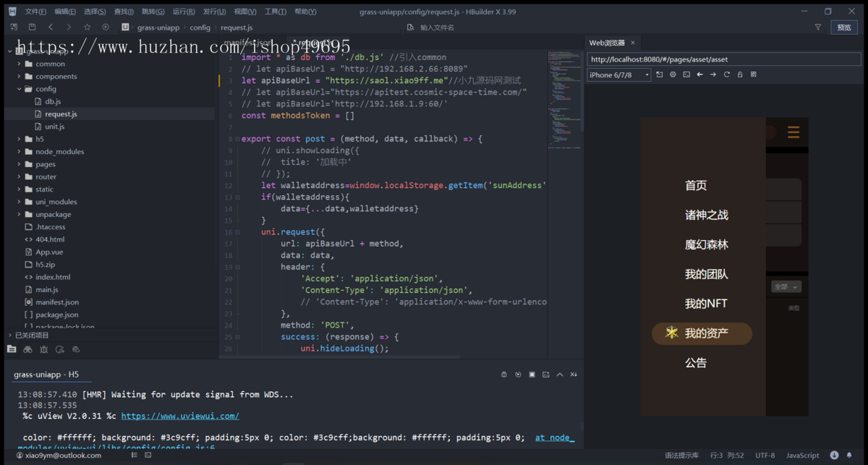868x465 pixels.
Task: Open the https://www.uviewui.com/ link
Action: [180, 416]
